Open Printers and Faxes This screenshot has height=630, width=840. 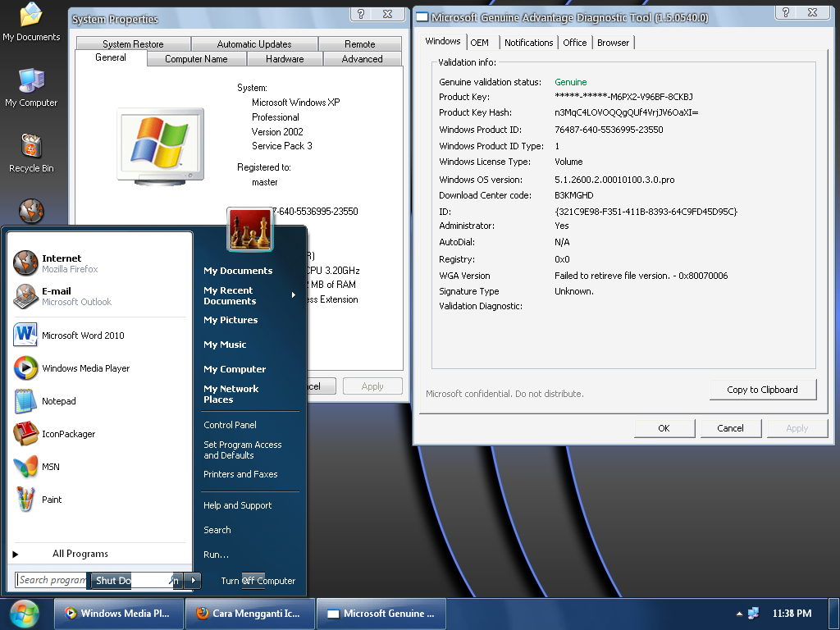(240, 474)
